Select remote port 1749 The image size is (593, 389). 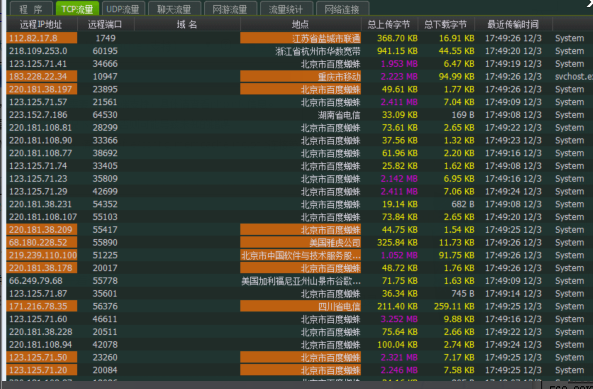tap(105, 38)
